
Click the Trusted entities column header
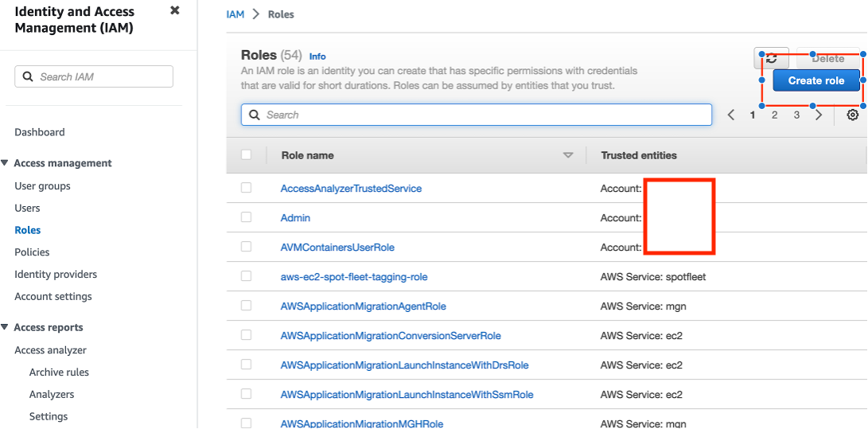coord(639,155)
